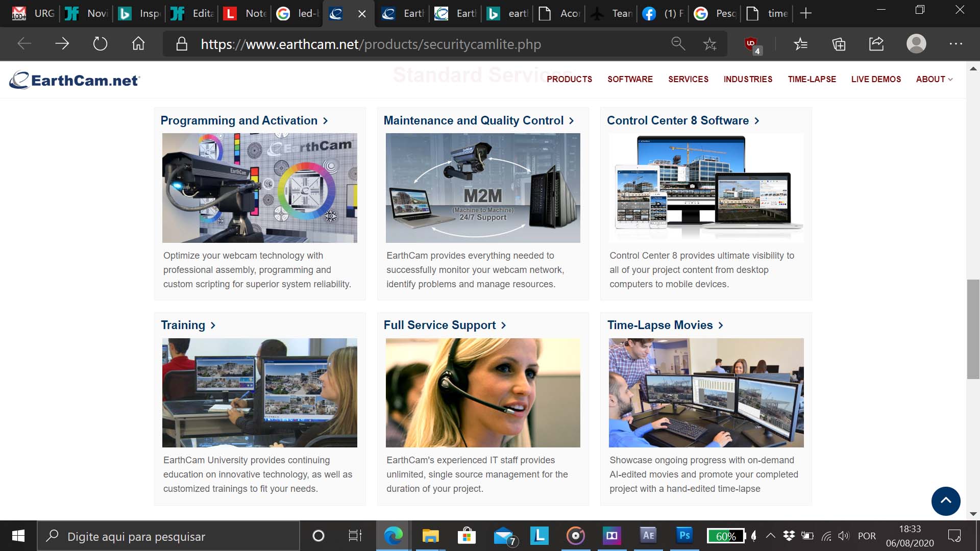Viewport: 980px width, 551px height.
Task: Open SERVICES navigation menu
Action: 688,79
